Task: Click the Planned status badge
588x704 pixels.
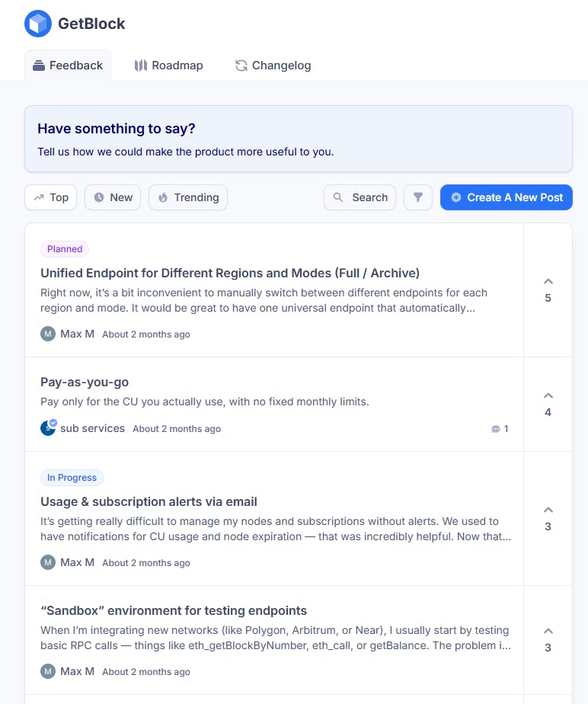Action: [x=64, y=248]
